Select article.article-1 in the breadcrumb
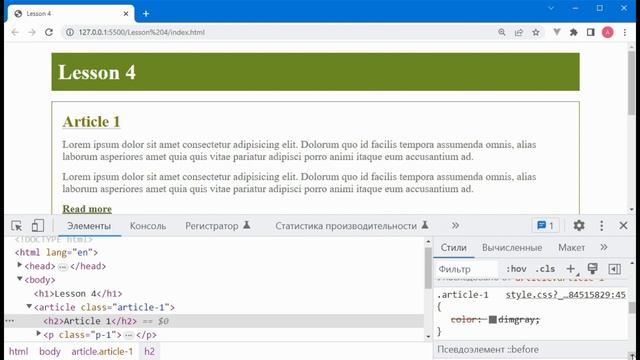The image size is (640, 360). 102,351
